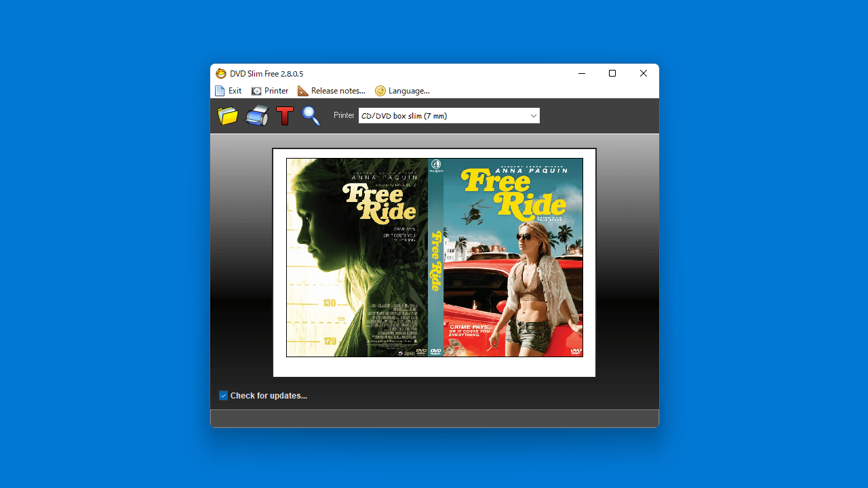868x488 pixels.
Task: Open a cover image with folder icon
Action: (228, 116)
